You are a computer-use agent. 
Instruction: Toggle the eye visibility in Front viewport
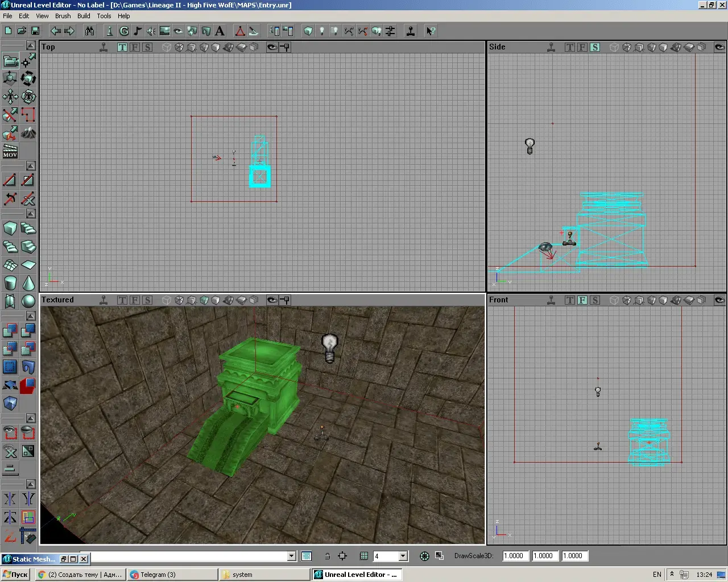pos(719,300)
